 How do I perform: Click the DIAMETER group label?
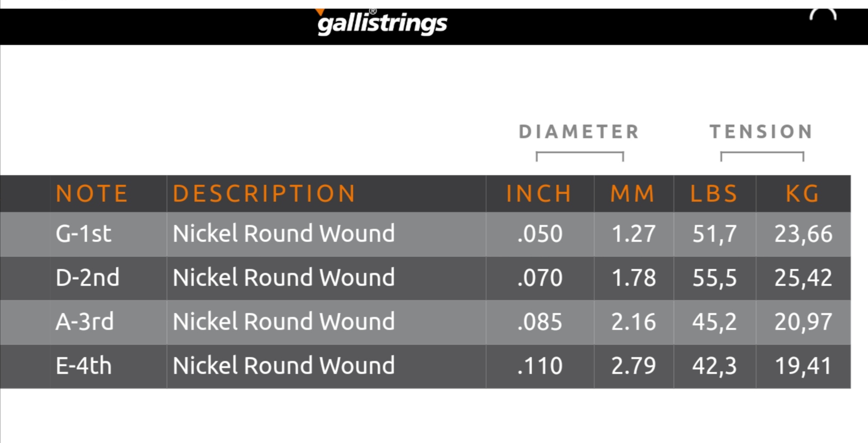pos(579,132)
